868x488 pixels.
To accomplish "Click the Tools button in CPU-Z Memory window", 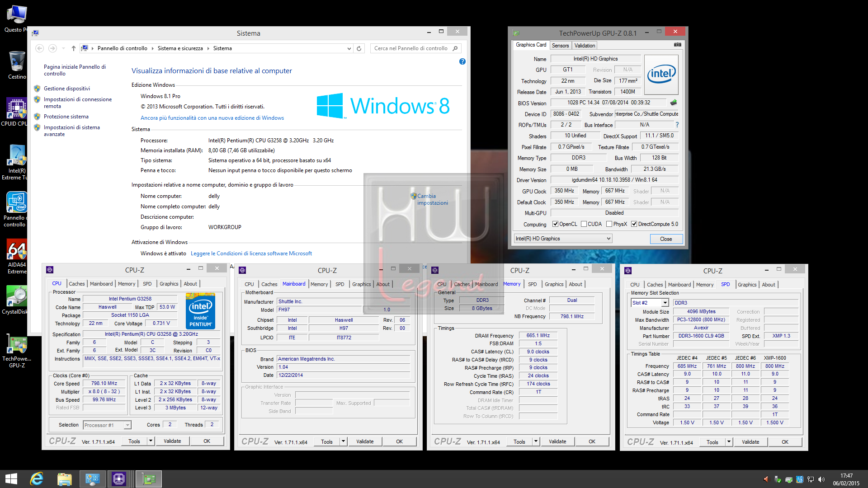I will 519,441.
